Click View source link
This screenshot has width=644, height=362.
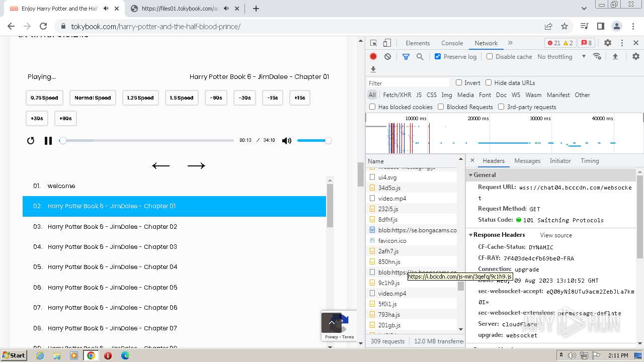click(x=556, y=235)
